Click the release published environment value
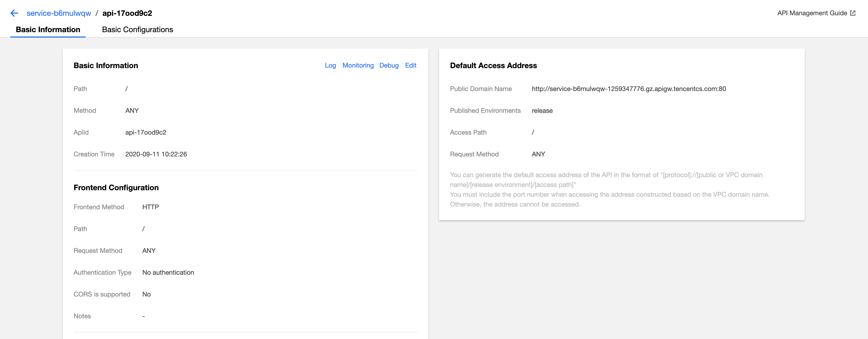868x339 pixels. [542, 111]
